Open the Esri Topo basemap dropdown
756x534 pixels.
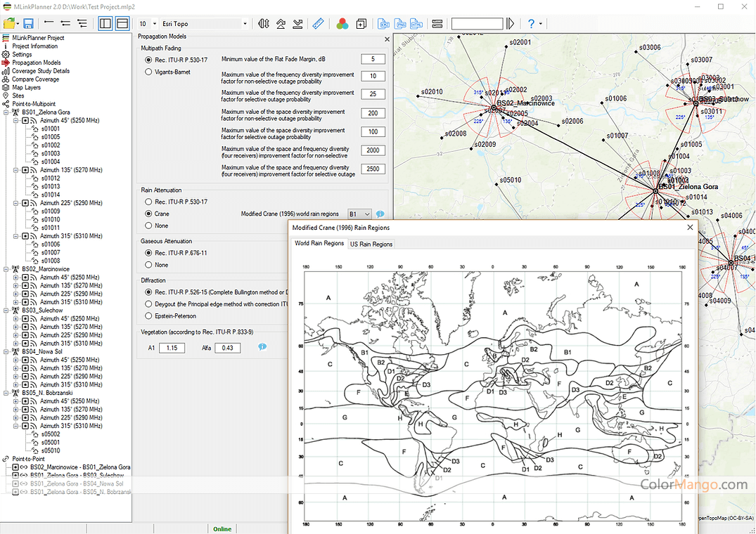pos(245,24)
